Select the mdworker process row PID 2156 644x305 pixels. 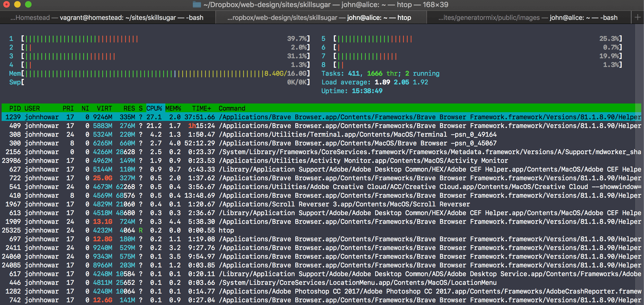321,152
